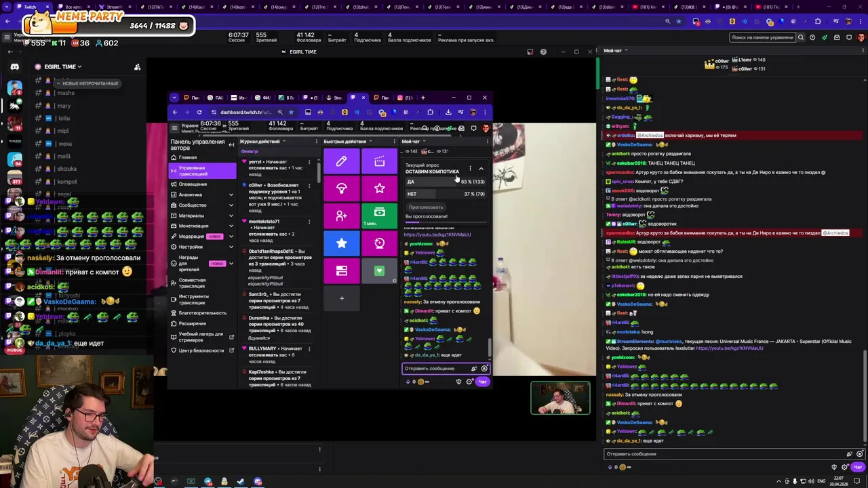Click the purple tile with circular arrow icon
868x488 pixels.
pos(379,243)
